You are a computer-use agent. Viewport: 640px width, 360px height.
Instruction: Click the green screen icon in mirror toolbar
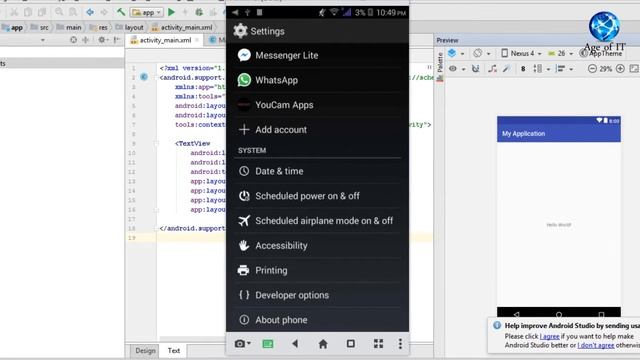pos(268,344)
